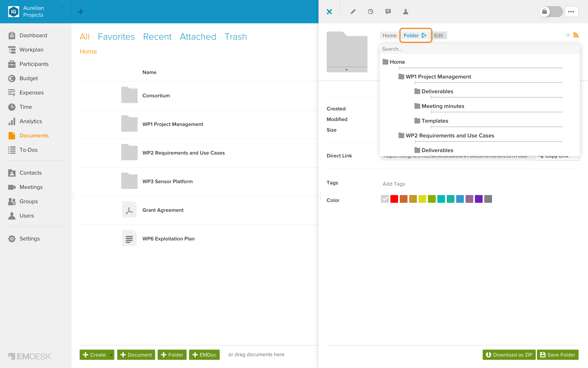Screen dimensions: 588x368
Task: Open the Create button dropdown arrow
Action: 111,355
